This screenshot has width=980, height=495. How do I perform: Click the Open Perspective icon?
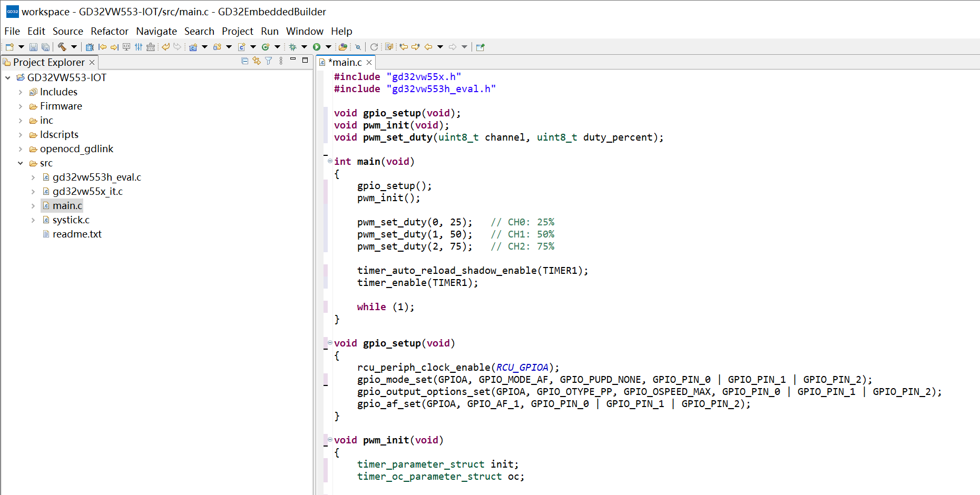click(480, 47)
